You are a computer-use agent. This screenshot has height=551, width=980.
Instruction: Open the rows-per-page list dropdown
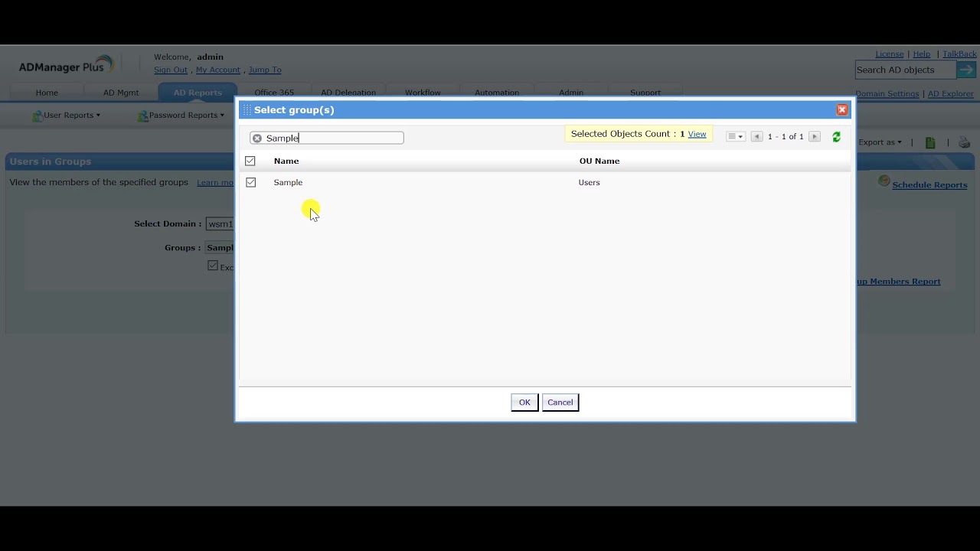click(735, 137)
